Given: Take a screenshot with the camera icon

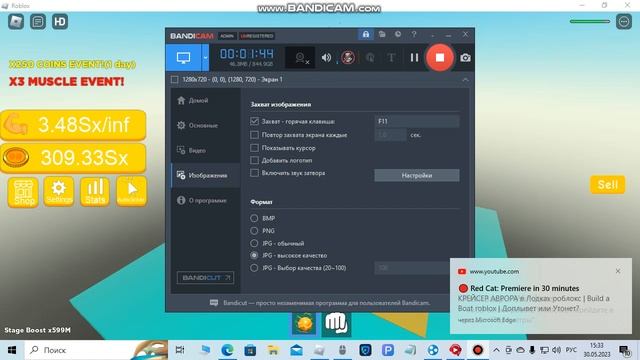Looking at the screenshot, I should [x=465, y=58].
